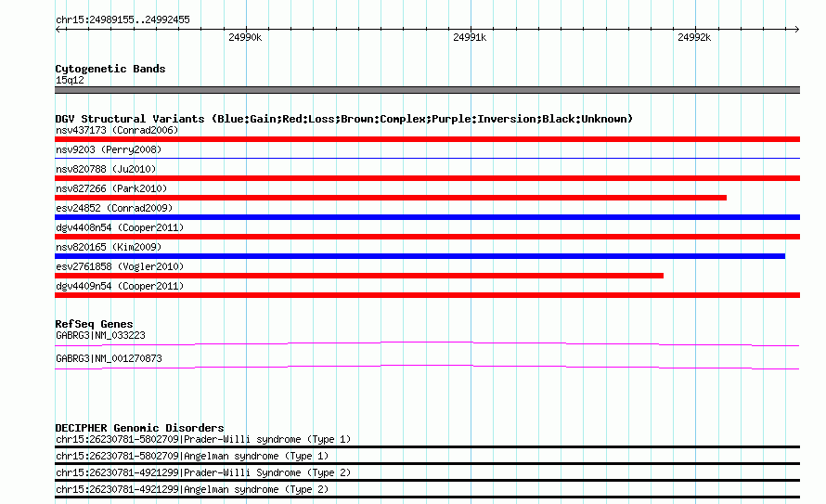Click the red bar for nsv827266

(391, 198)
